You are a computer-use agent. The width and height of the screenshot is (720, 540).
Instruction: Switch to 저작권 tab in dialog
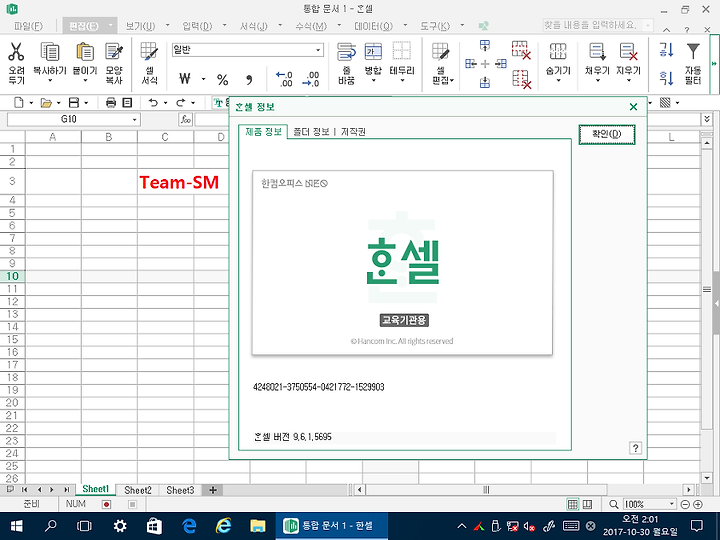(353, 132)
